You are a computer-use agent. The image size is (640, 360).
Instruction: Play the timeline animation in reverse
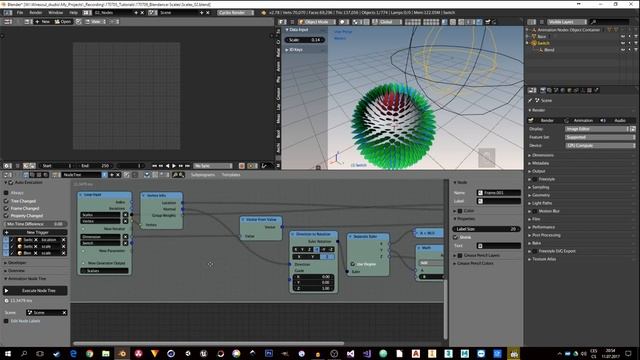point(167,166)
